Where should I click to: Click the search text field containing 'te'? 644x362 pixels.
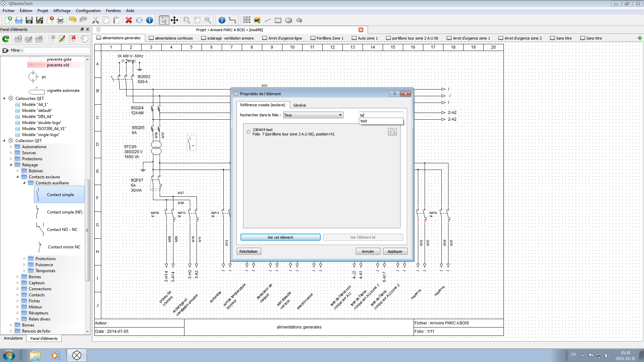381,115
